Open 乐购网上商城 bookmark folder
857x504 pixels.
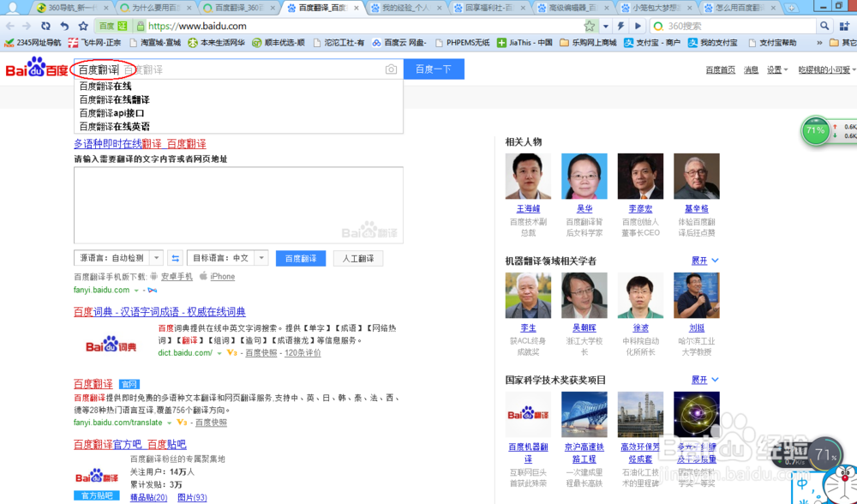click(x=588, y=42)
